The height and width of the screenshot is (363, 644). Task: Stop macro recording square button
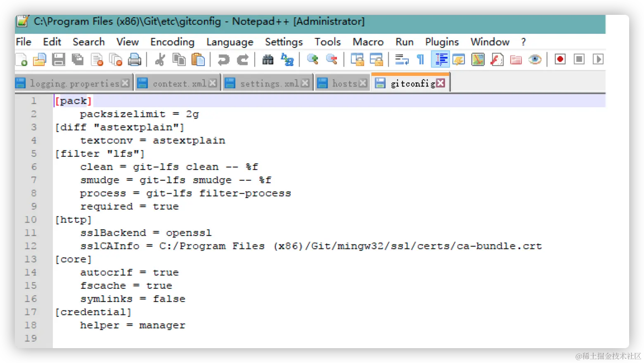tap(579, 59)
